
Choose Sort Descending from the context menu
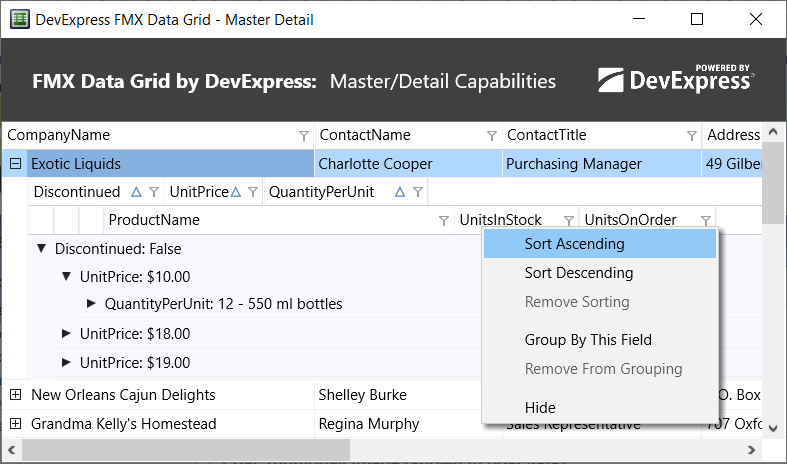(x=600, y=273)
